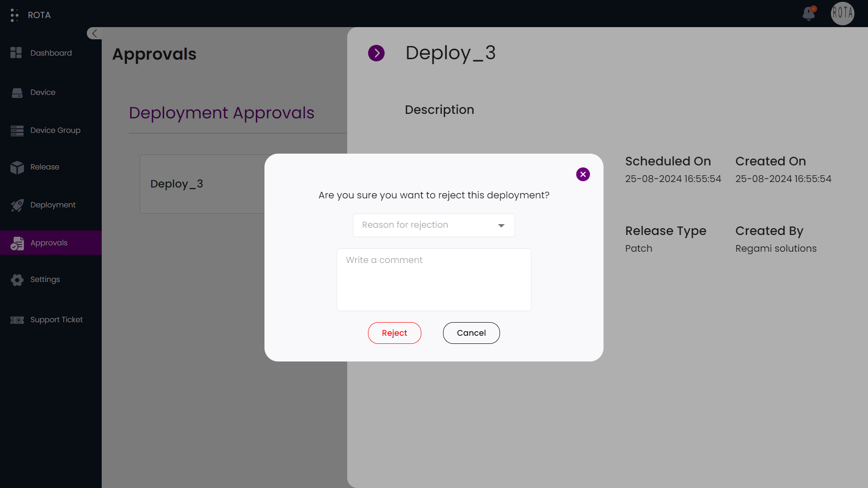Viewport: 868px width, 488px height.
Task: Click the Deploy_3 forward arrow expander
Action: pos(377,53)
